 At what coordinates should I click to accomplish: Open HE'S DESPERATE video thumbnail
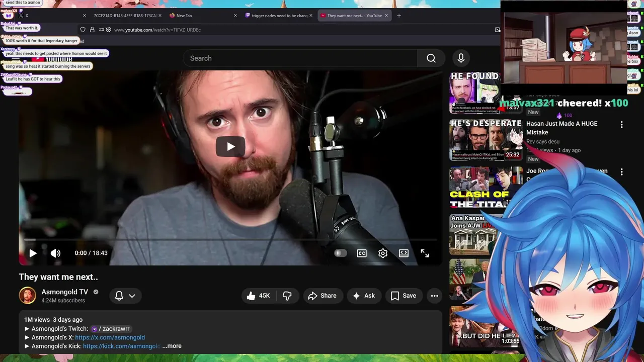point(486,140)
